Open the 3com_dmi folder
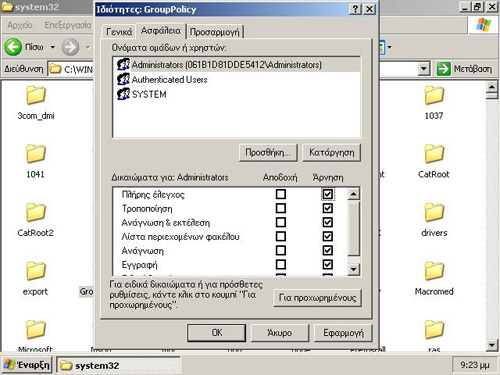This screenshot has height=375, width=500. tap(36, 102)
